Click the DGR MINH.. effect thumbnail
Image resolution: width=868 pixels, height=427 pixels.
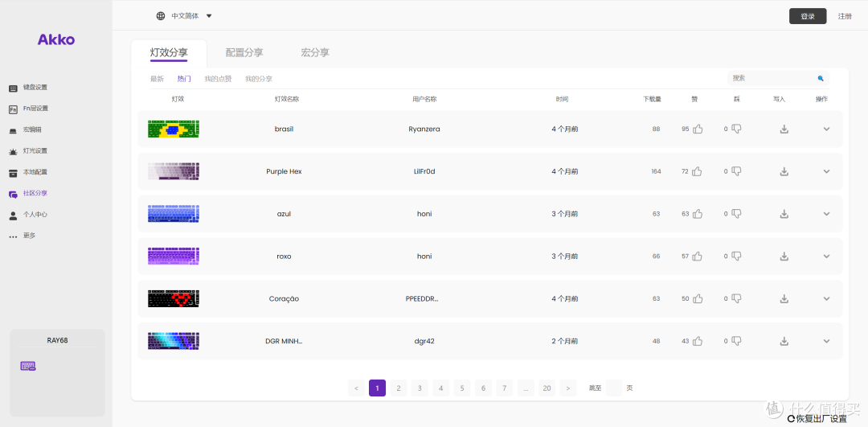[174, 341]
